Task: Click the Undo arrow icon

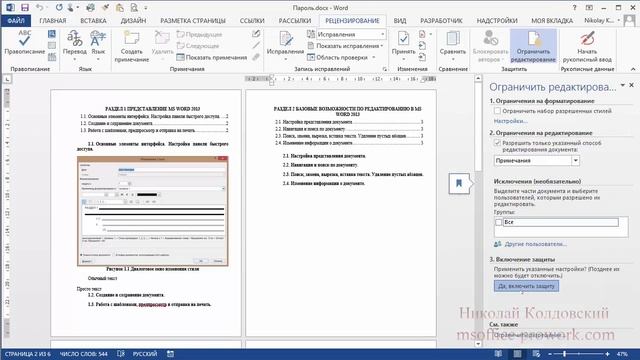Action: [40, 8]
